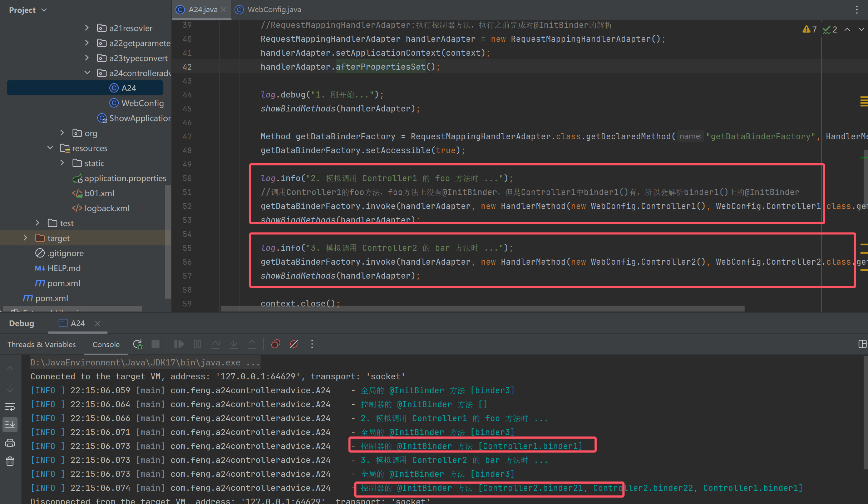Screen dimensions: 868x504
Task: Expand the org folder
Action: pos(62,133)
